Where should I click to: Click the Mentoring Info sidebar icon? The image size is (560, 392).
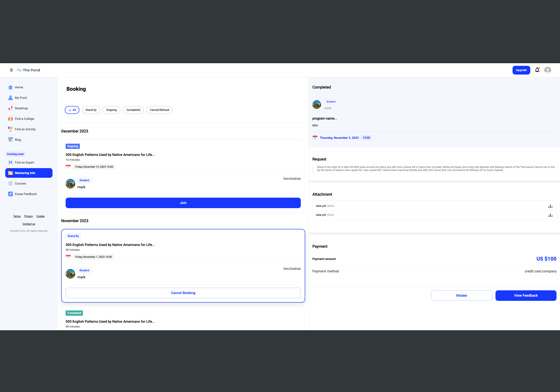click(x=10, y=173)
